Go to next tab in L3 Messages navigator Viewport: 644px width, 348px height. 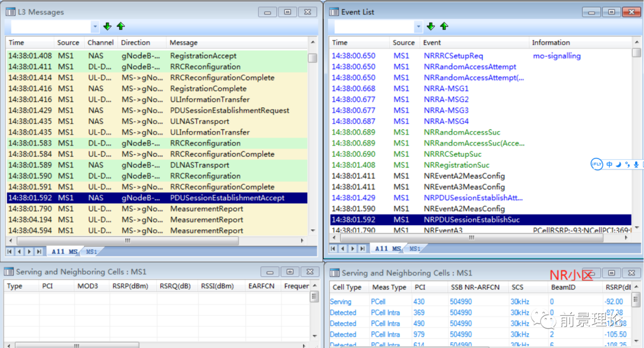click(x=29, y=251)
